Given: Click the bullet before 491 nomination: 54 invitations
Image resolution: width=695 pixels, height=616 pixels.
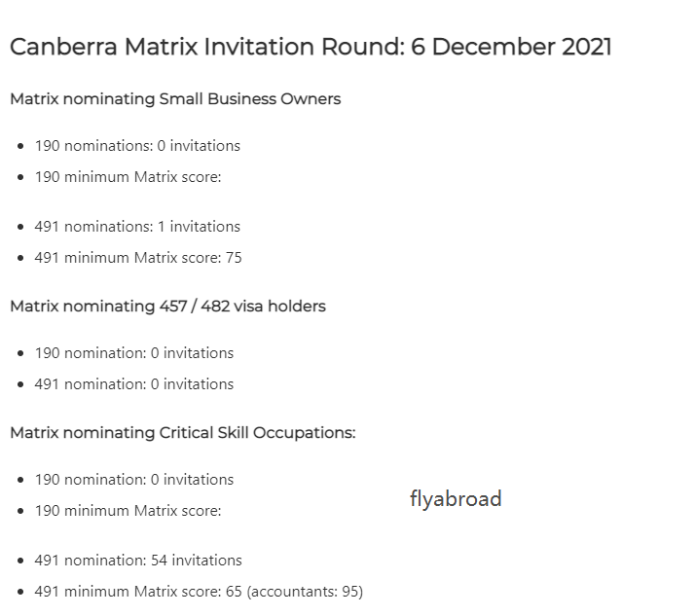Looking at the screenshot, I should [x=20, y=561].
